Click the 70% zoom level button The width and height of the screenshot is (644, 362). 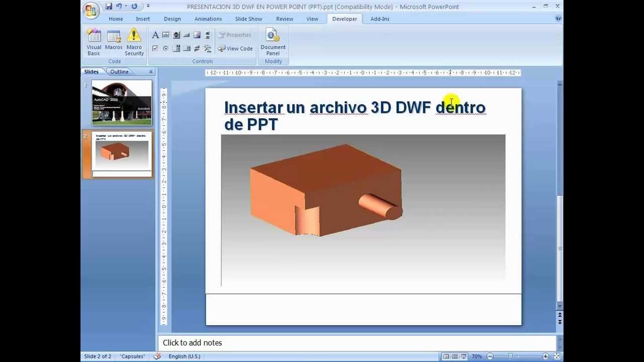point(476,356)
